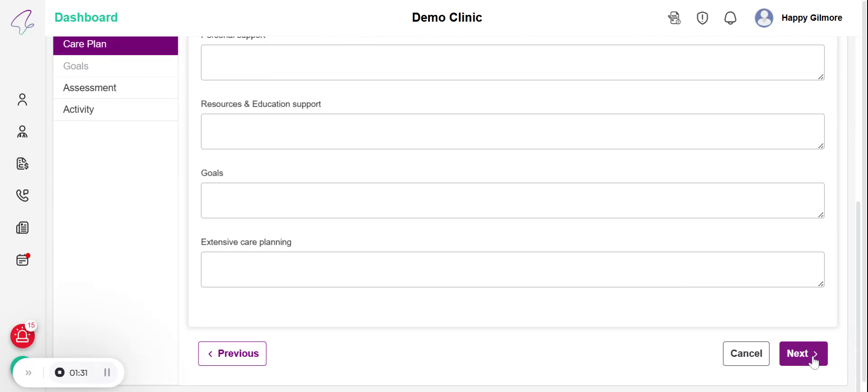Click the phone calls sidebar icon
This screenshot has height=392, width=868.
click(22, 195)
